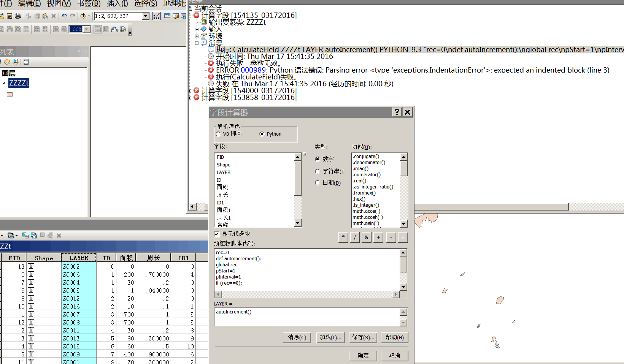The height and width of the screenshot is (364, 624).
Task: Open the Catalog window icon
Action: coord(176,16)
